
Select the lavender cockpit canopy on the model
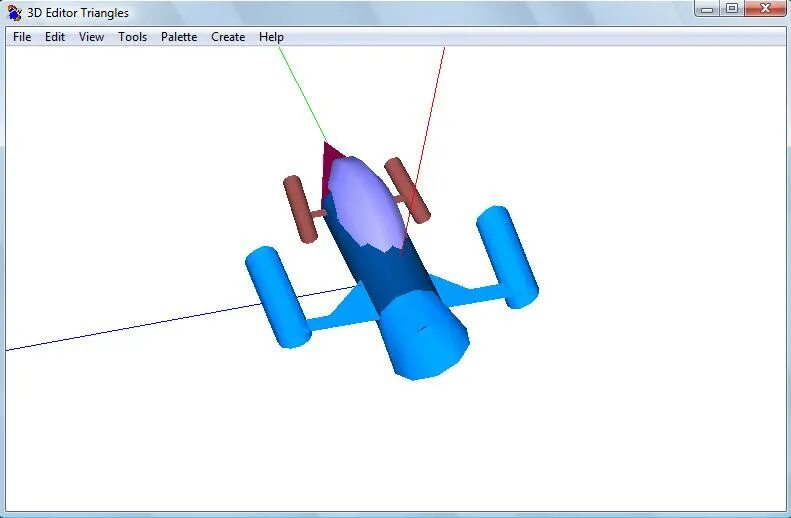pos(367,204)
